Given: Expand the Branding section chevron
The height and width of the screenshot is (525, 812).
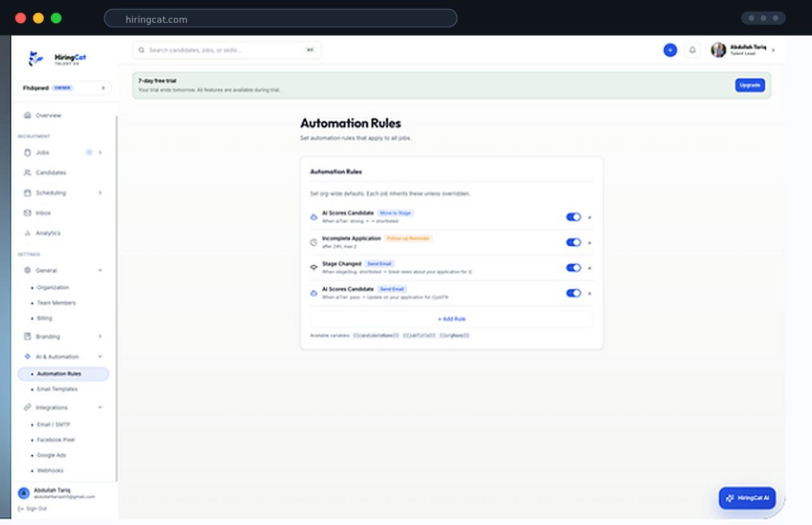Looking at the screenshot, I should [x=100, y=337].
